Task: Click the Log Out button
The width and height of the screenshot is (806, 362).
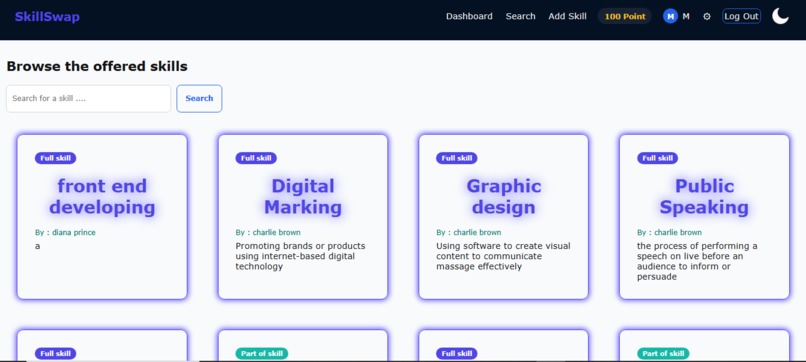Action: 741,16
